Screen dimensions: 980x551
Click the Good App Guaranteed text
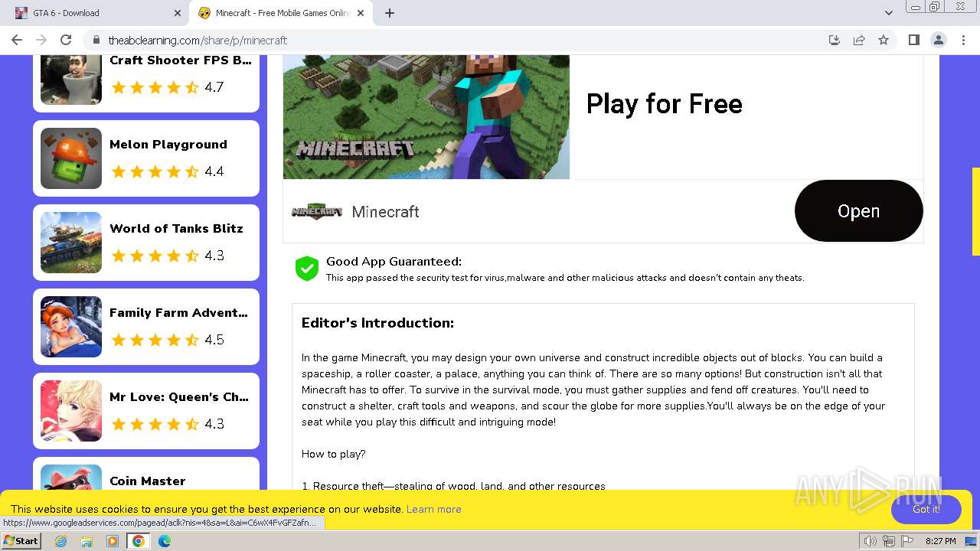[394, 262]
